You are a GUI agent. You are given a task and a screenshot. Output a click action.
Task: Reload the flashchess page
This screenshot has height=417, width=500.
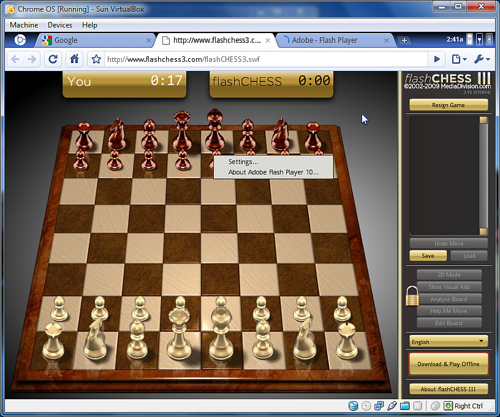(x=53, y=59)
